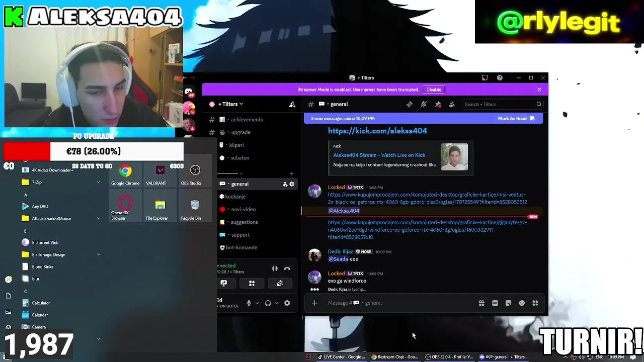Click the search magnifier icon
Viewport: 644px width, 362px height.
coord(539,105)
